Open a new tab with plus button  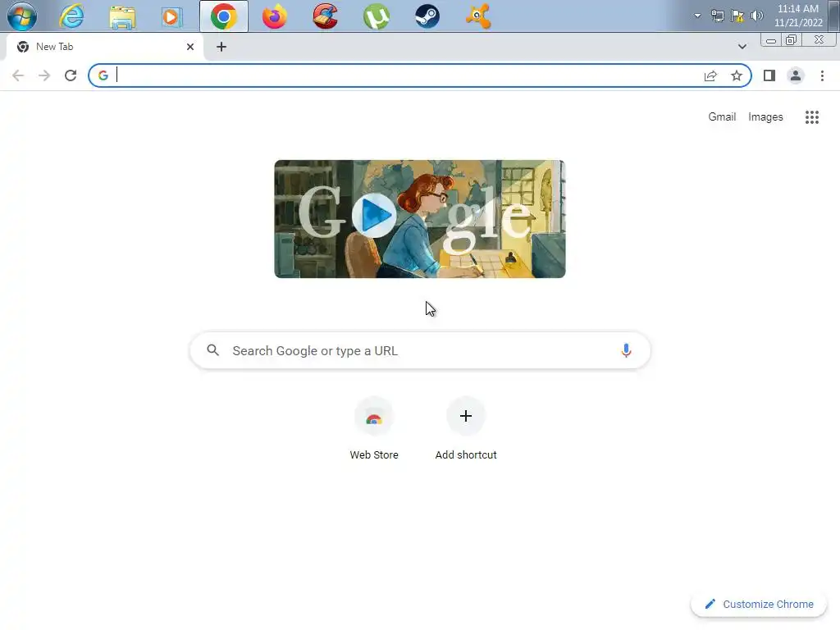coord(221,47)
